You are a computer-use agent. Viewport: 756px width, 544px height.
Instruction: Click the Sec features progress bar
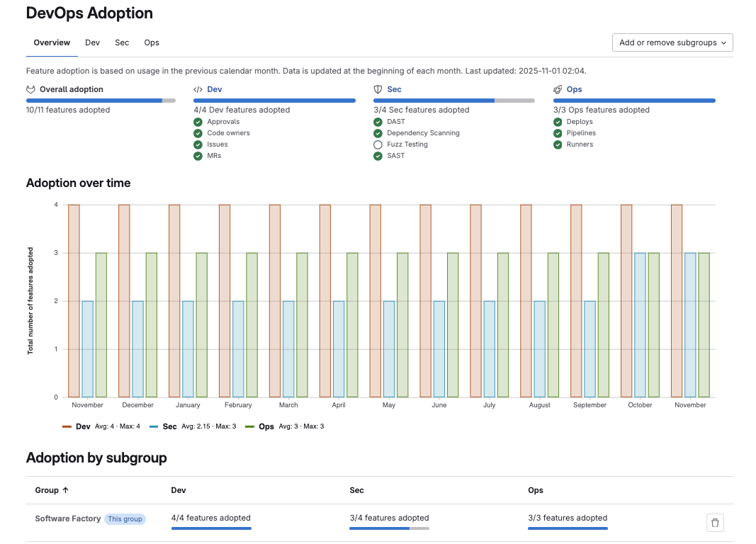pyautogui.click(x=454, y=101)
